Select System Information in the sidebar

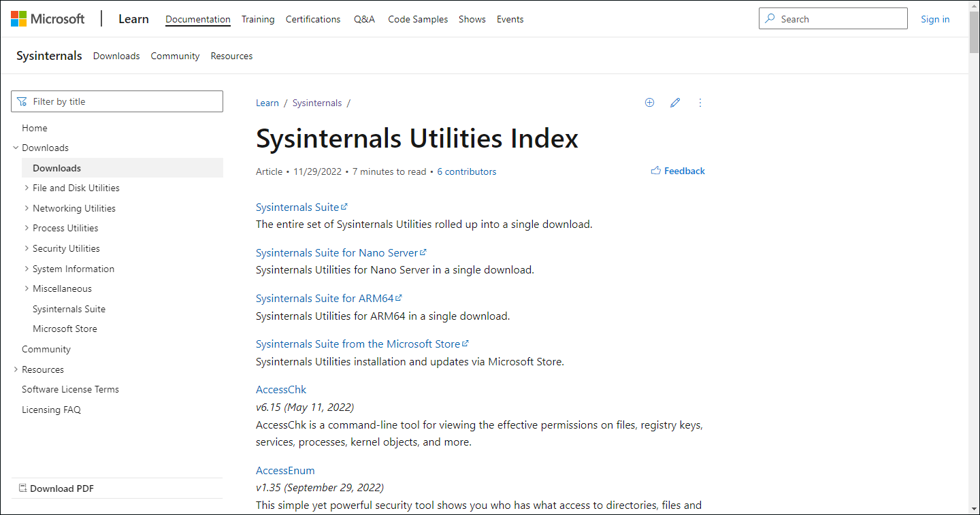[73, 268]
